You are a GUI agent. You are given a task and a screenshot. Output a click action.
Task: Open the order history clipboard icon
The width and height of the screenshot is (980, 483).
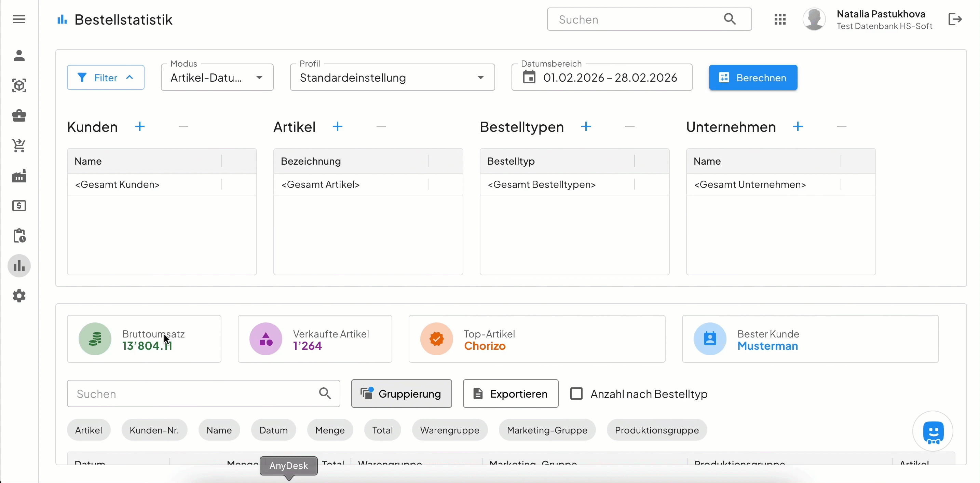coord(19,236)
